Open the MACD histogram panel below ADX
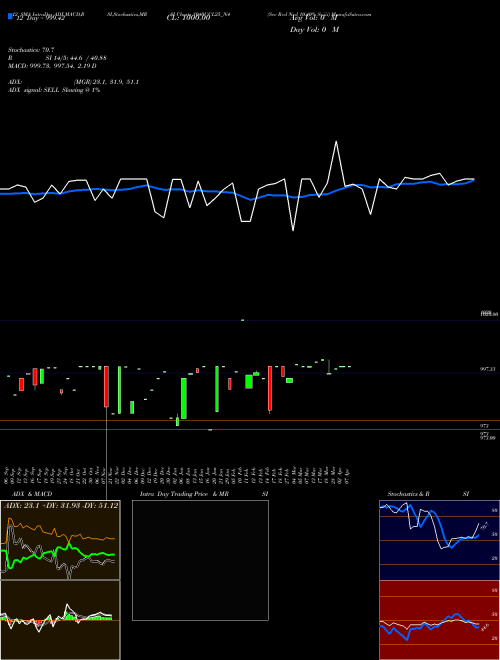This screenshot has width=500, height=660. [x=60, y=620]
